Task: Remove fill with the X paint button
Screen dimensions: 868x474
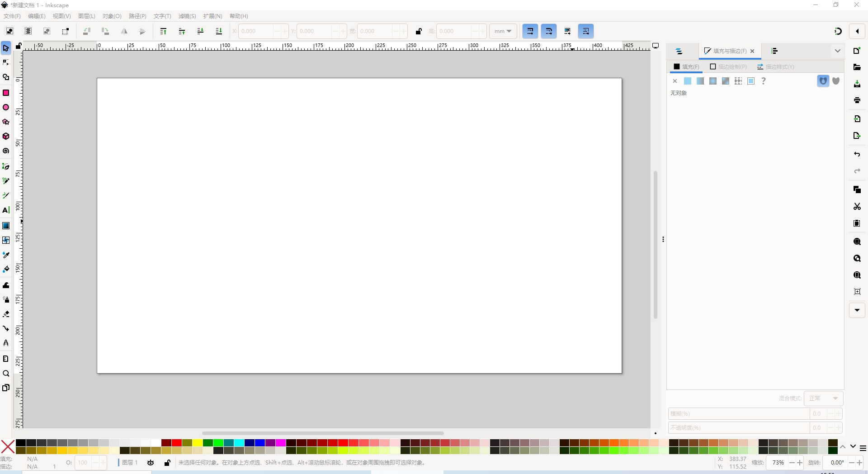Action: click(x=675, y=81)
